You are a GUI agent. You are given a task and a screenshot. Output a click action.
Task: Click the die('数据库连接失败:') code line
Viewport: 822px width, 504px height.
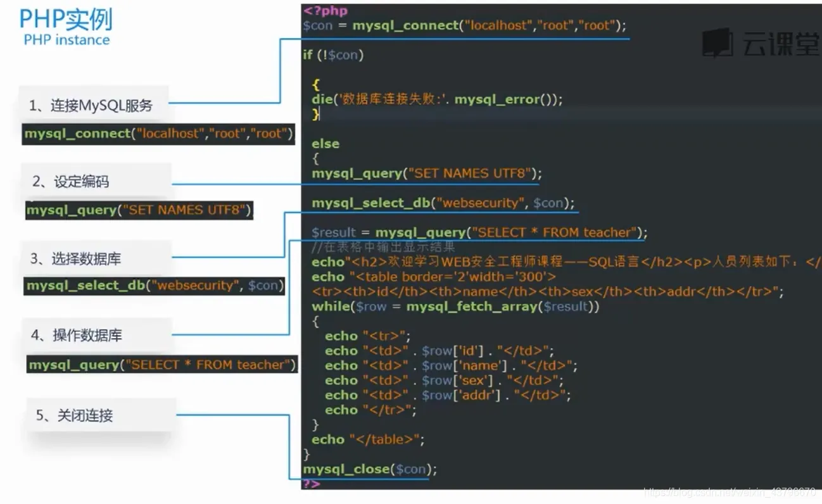[437, 99]
